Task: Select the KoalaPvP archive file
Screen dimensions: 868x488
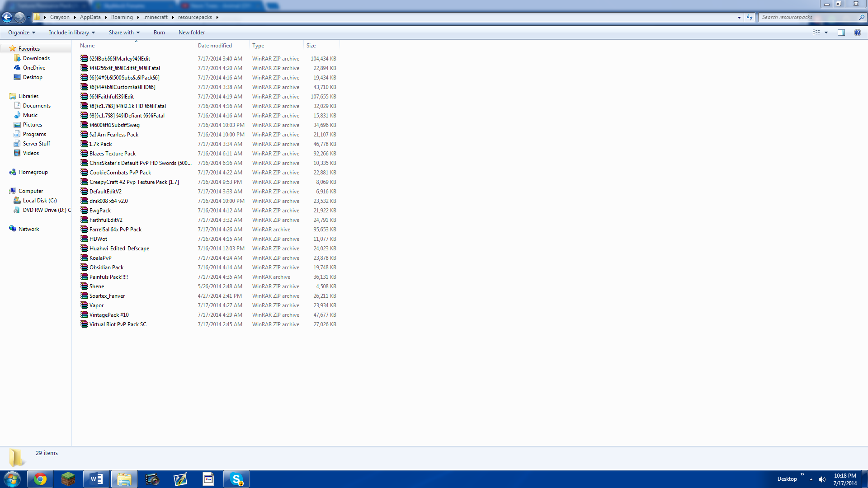Action: tap(100, 258)
